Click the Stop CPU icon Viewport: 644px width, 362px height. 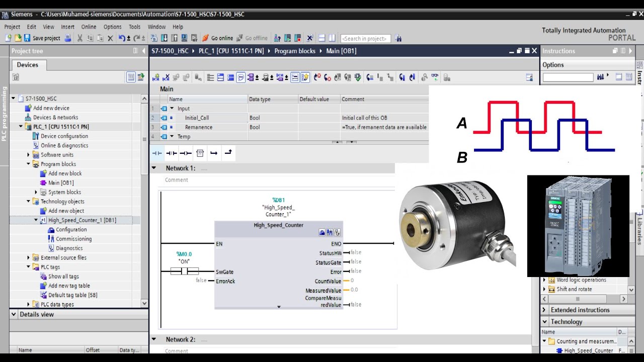[x=297, y=38]
